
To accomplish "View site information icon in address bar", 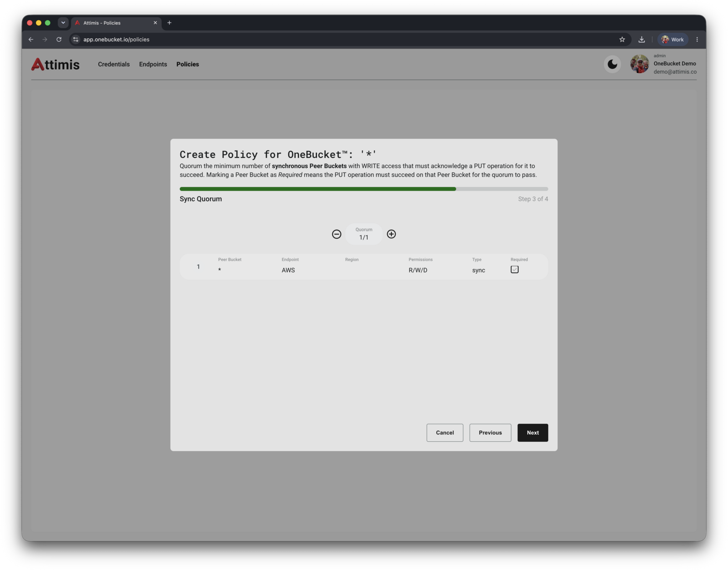I will click(76, 40).
